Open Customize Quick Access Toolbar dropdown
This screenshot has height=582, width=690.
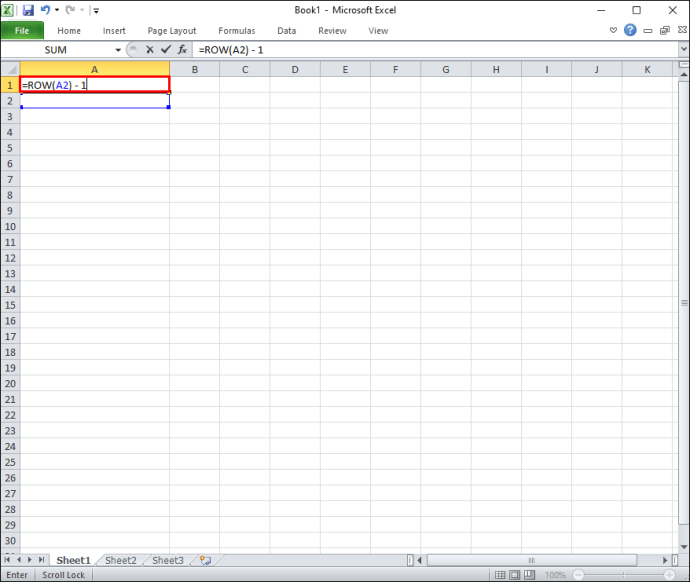pyautogui.click(x=96, y=11)
